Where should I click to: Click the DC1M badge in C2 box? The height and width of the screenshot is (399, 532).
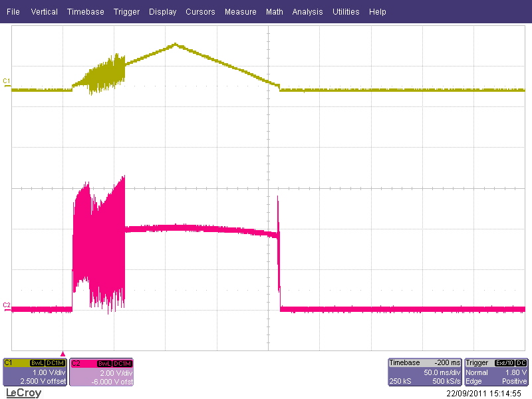point(122,363)
